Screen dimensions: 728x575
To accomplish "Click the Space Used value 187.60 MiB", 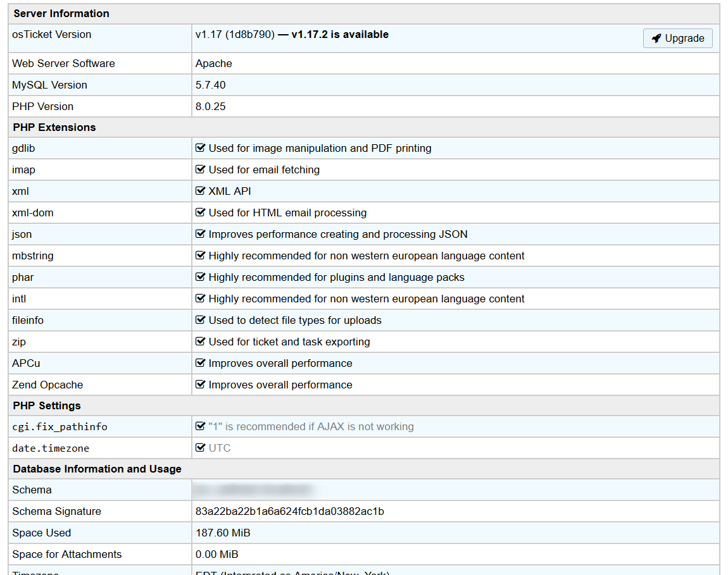I will [223, 533].
